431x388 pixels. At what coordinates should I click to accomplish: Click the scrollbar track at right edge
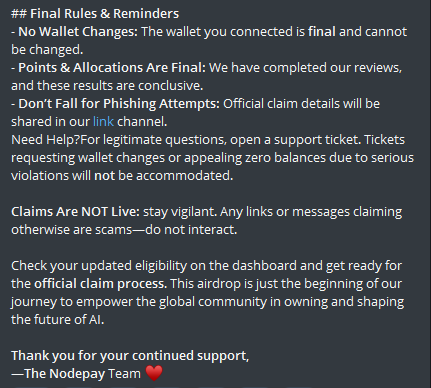pyautogui.click(x=428, y=194)
